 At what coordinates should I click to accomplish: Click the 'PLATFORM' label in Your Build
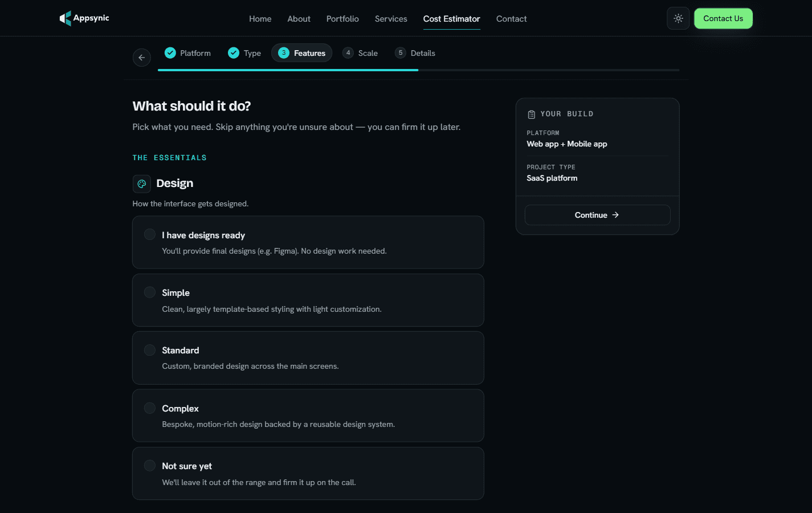point(543,133)
